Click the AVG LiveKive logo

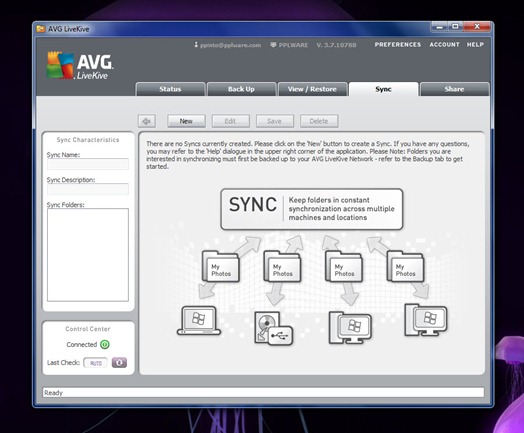tap(80, 65)
